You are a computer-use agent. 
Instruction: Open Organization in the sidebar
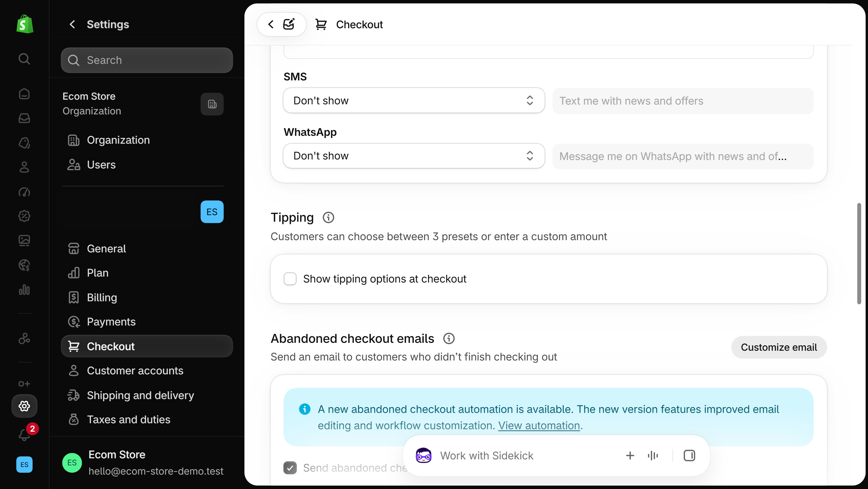click(147, 140)
